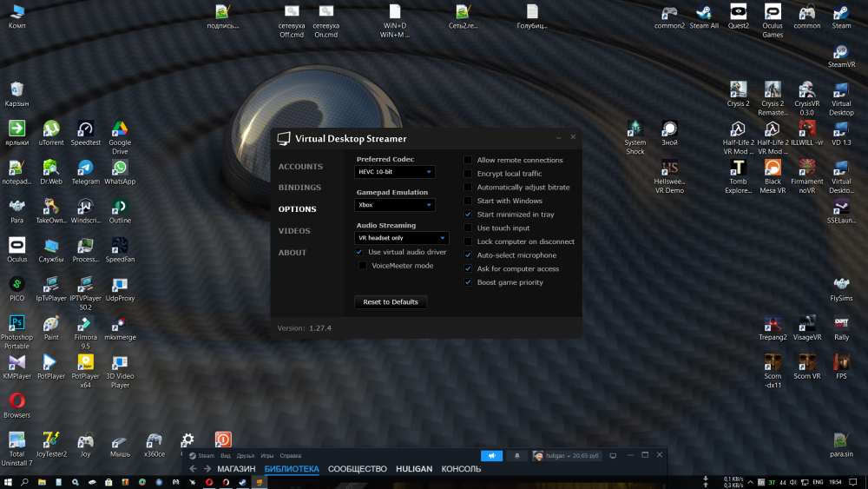Select Browsers Opera desktop icon

click(16, 406)
